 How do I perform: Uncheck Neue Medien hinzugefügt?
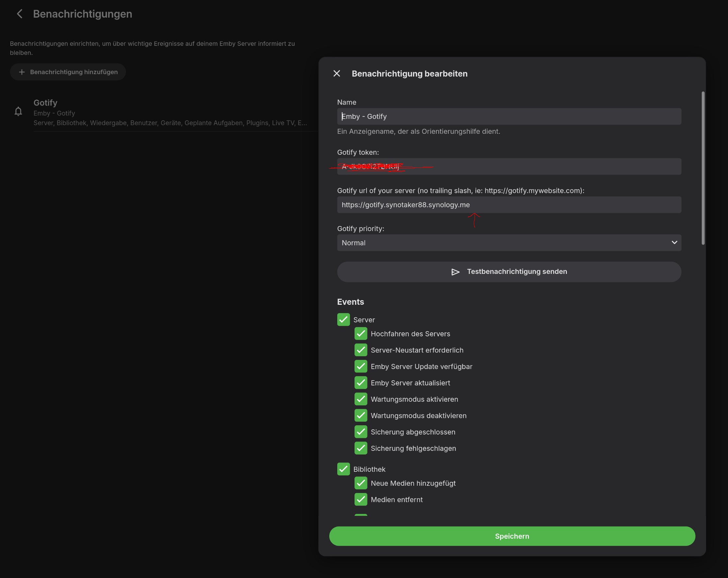(361, 483)
